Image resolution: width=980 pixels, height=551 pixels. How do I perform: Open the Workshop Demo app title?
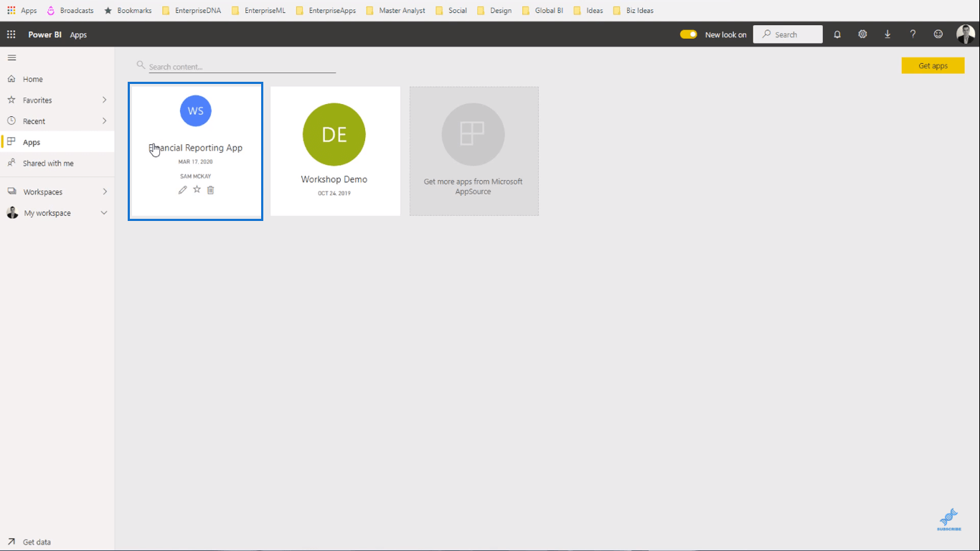(x=334, y=179)
